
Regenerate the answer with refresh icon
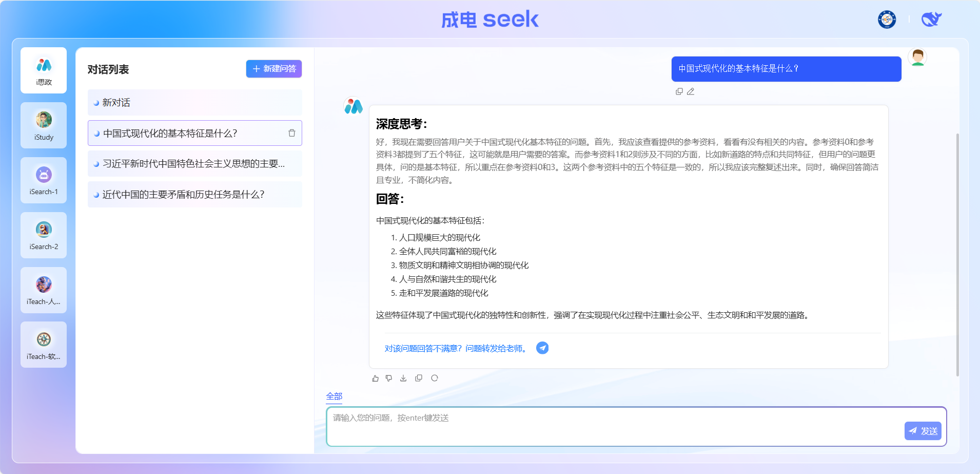click(435, 378)
